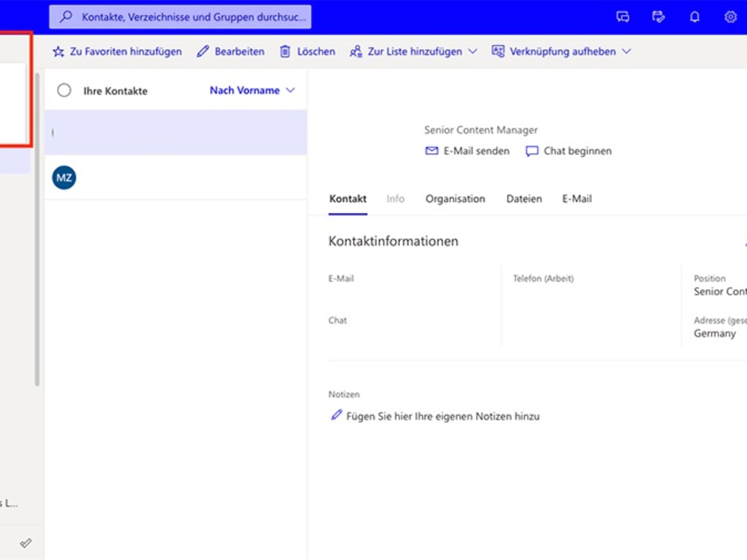Click the Chat beginnen speech bubble icon
The height and width of the screenshot is (560, 747).
tap(531, 151)
